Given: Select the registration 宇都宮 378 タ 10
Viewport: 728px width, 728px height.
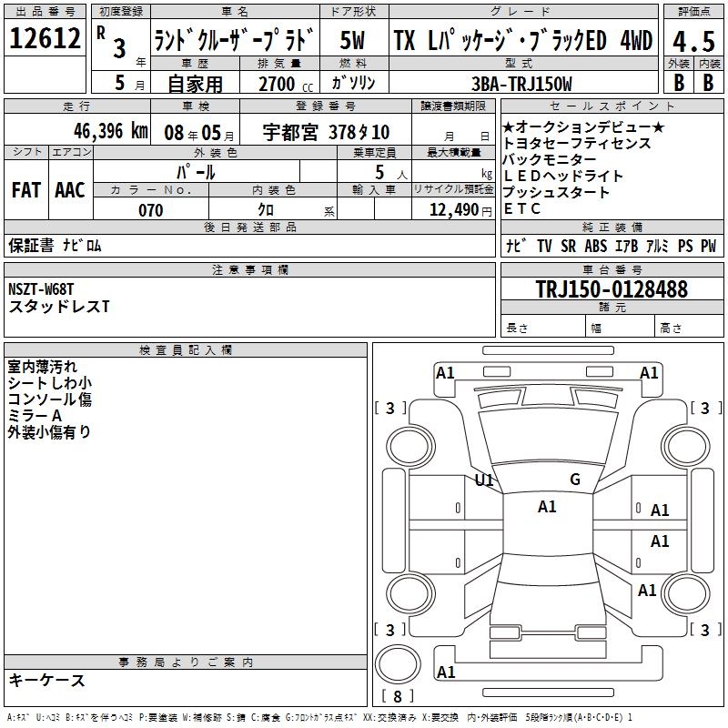Looking at the screenshot, I should coord(326,132).
